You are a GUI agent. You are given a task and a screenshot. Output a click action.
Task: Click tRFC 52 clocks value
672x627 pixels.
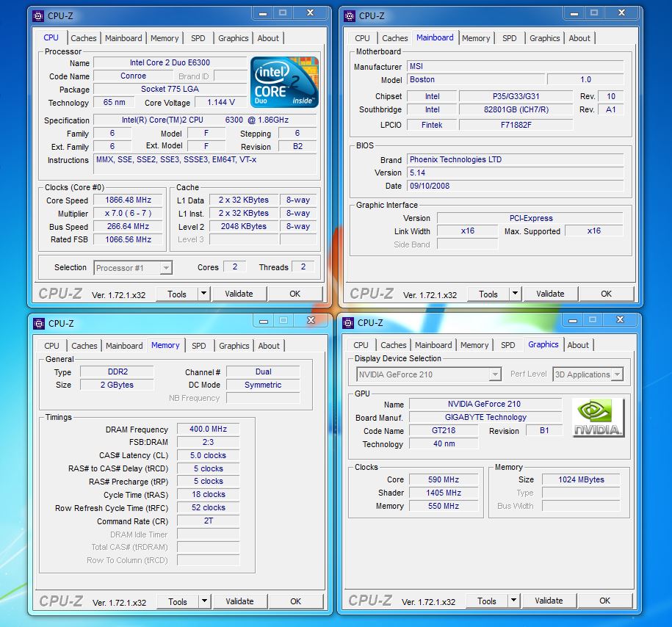[208, 507]
